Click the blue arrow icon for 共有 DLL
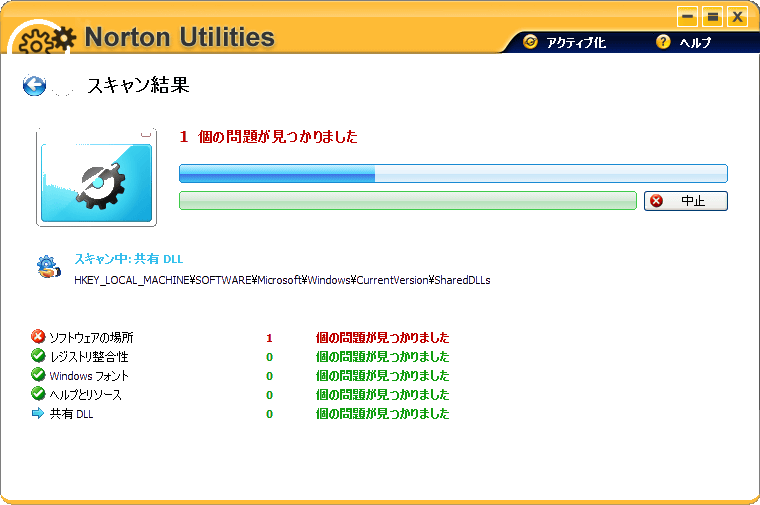This screenshot has height=505, width=760. (38, 413)
